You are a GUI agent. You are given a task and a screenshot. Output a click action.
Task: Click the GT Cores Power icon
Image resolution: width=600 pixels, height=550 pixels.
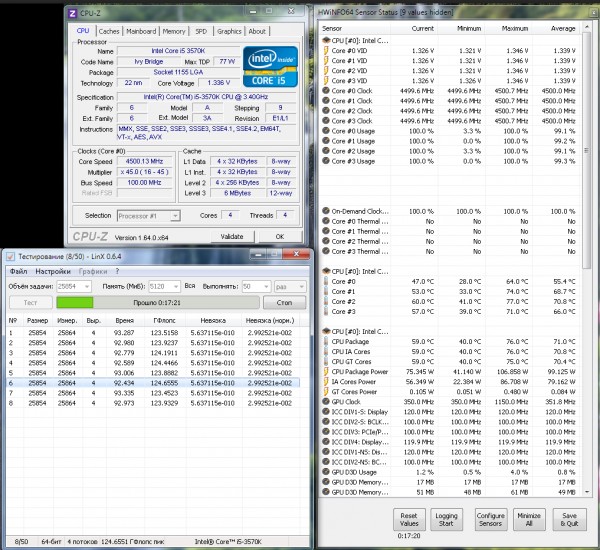[x=326, y=392]
